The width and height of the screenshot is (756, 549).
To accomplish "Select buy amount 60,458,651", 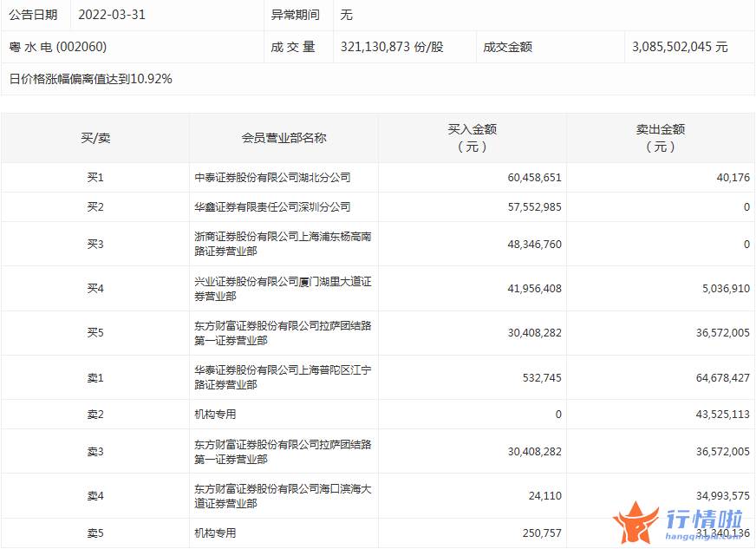I will (534, 178).
